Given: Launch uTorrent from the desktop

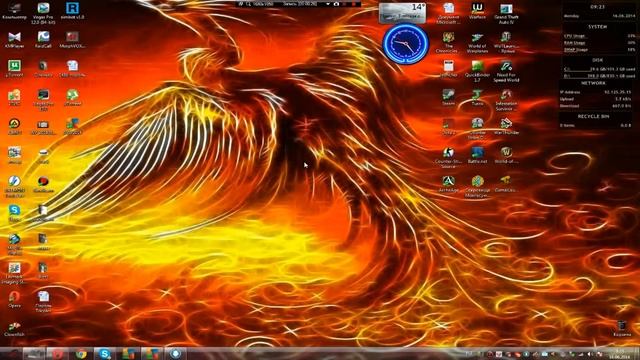Looking at the screenshot, I should 15,69.
